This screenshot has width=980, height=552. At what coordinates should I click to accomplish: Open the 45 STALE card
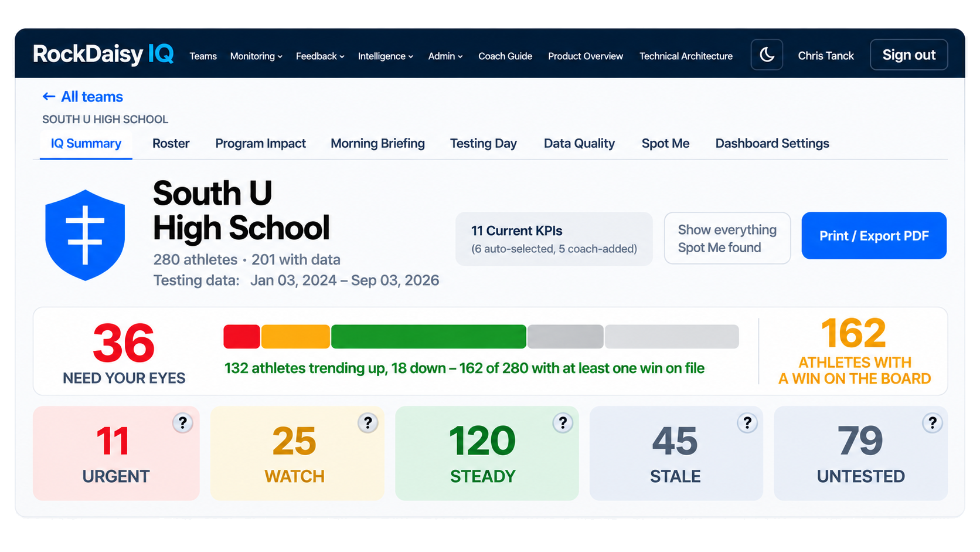point(676,453)
